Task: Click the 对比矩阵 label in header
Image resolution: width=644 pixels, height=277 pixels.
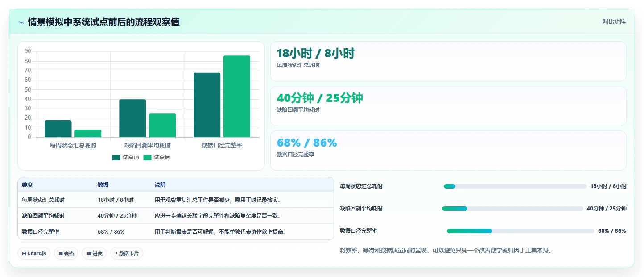Action: coord(614,21)
